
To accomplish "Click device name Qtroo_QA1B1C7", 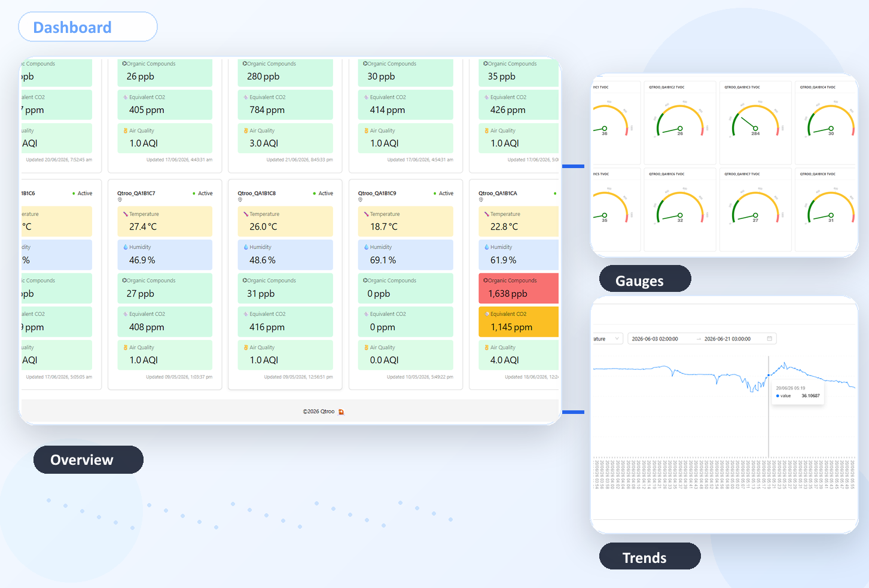I will [136, 193].
